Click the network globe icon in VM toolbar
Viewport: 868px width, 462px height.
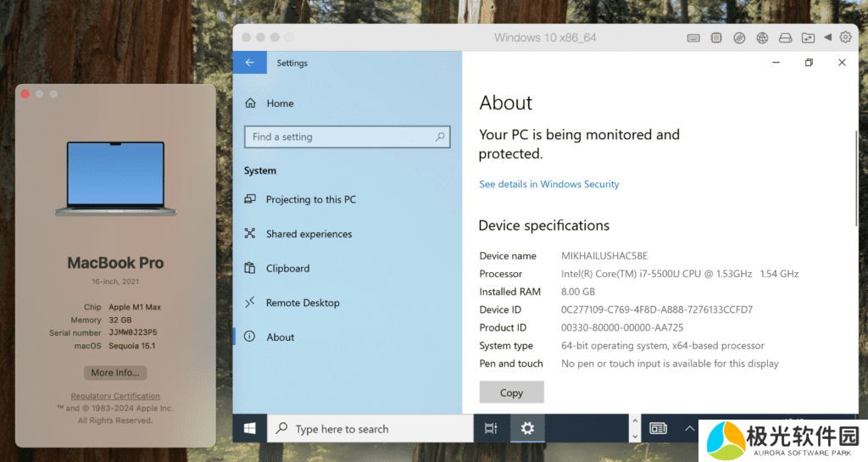(x=762, y=38)
